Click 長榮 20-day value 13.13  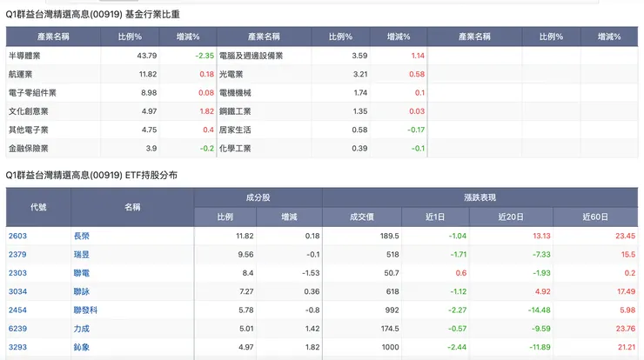point(541,236)
